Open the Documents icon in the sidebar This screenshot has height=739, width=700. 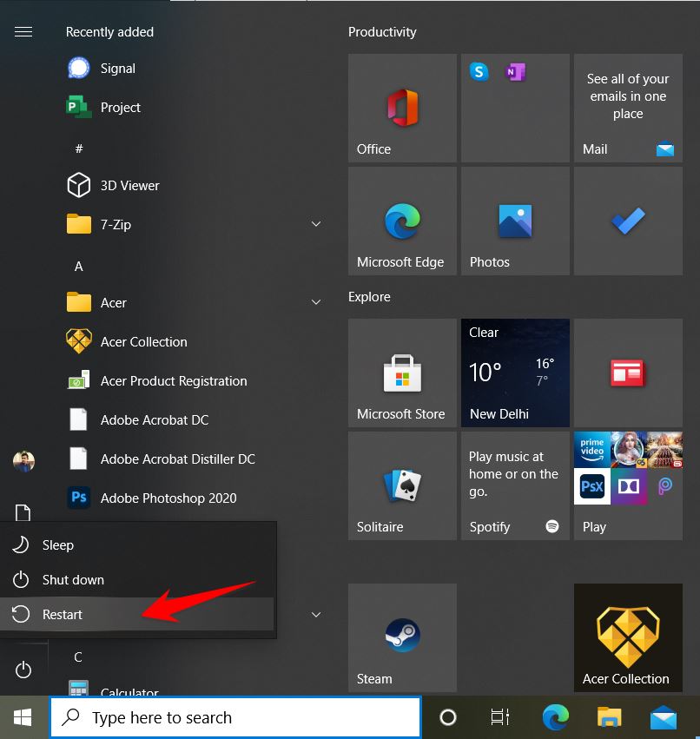click(23, 512)
